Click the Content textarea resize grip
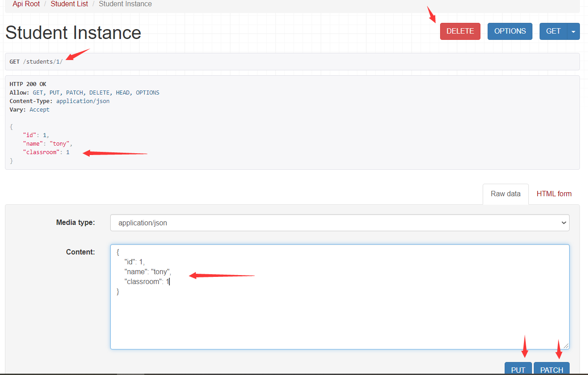The height and width of the screenshot is (375, 588). pyautogui.click(x=566, y=346)
